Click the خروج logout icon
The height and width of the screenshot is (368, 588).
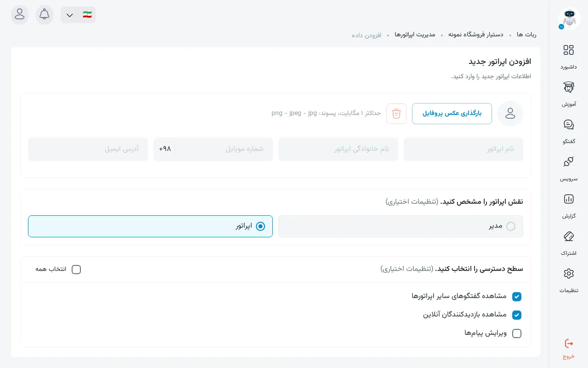[x=569, y=343]
